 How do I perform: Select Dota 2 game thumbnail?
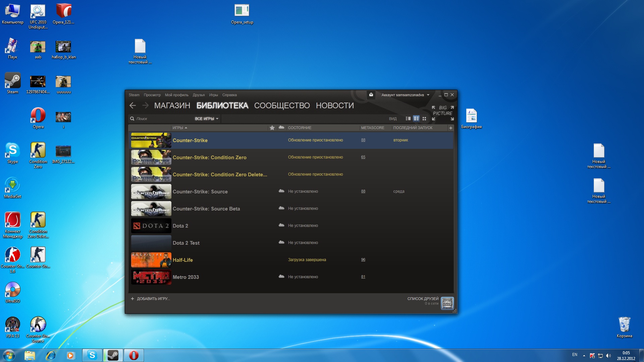pos(151,226)
